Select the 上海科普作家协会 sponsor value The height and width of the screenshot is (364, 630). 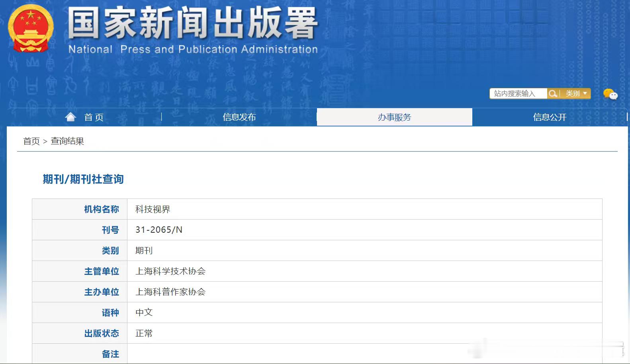click(x=170, y=292)
